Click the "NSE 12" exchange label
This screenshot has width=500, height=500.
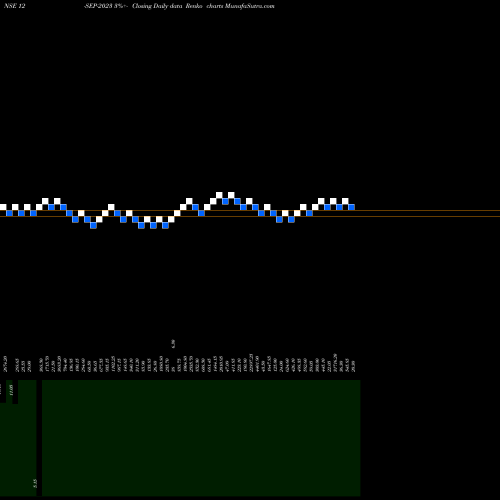click(14, 6)
